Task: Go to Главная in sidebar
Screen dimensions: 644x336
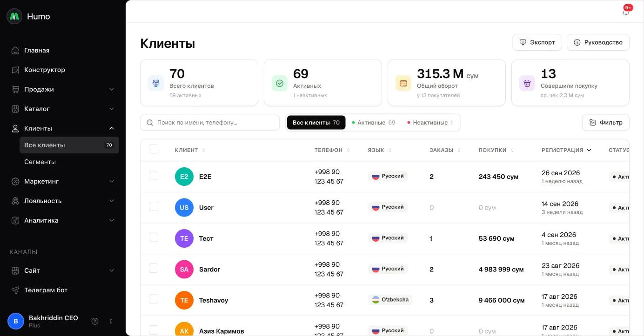Action: click(x=63, y=50)
